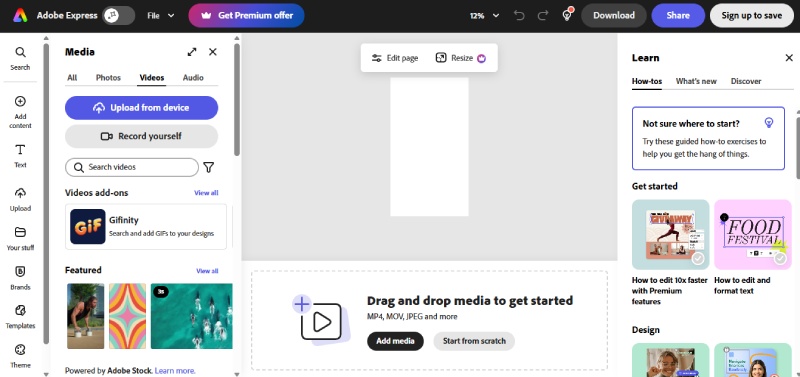800x377 pixels.
Task: Click the left sidebar scrollbar
Action: tap(46, 194)
